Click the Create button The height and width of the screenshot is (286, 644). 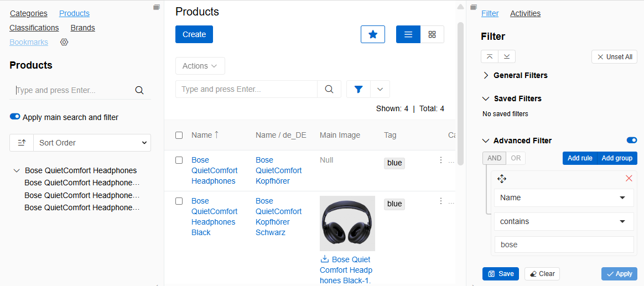[194, 34]
